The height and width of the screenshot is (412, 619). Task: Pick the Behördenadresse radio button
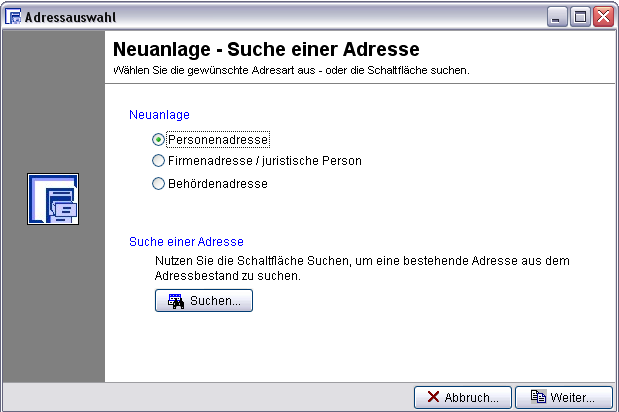(x=158, y=183)
